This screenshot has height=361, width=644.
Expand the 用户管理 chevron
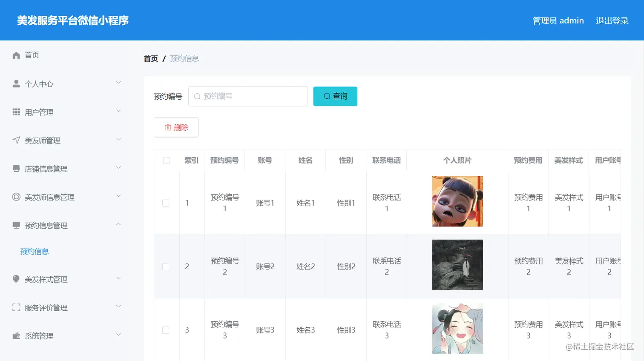[x=119, y=111]
